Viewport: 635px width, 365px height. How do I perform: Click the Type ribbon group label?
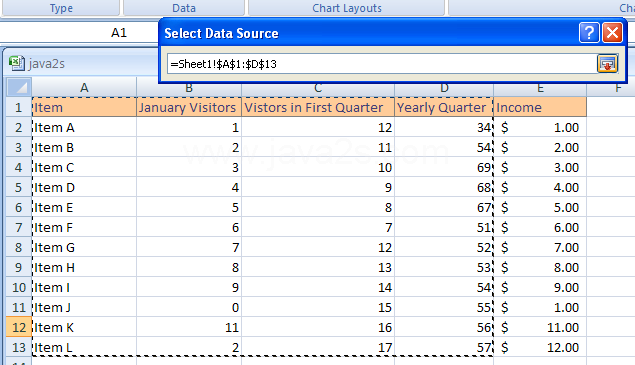(61, 8)
